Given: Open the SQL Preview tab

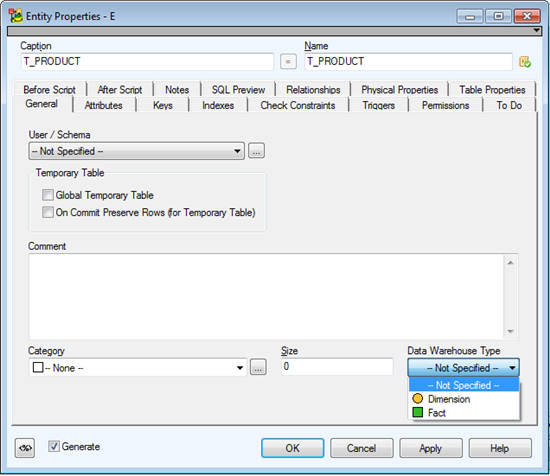Looking at the screenshot, I should tap(238, 90).
